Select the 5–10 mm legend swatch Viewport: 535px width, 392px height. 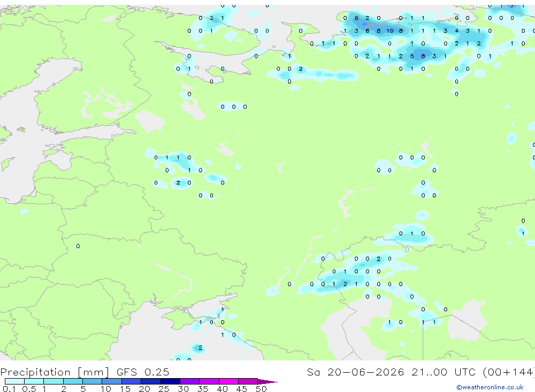[x=93, y=381]
